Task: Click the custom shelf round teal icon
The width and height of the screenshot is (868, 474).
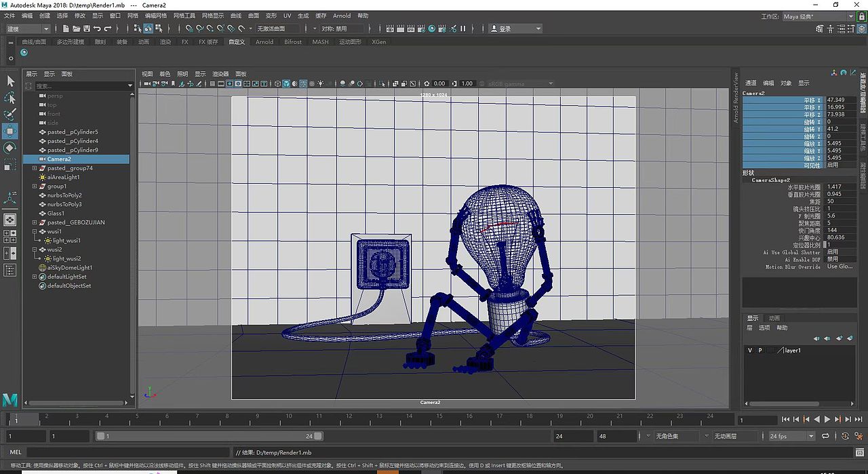Action: 24,52
